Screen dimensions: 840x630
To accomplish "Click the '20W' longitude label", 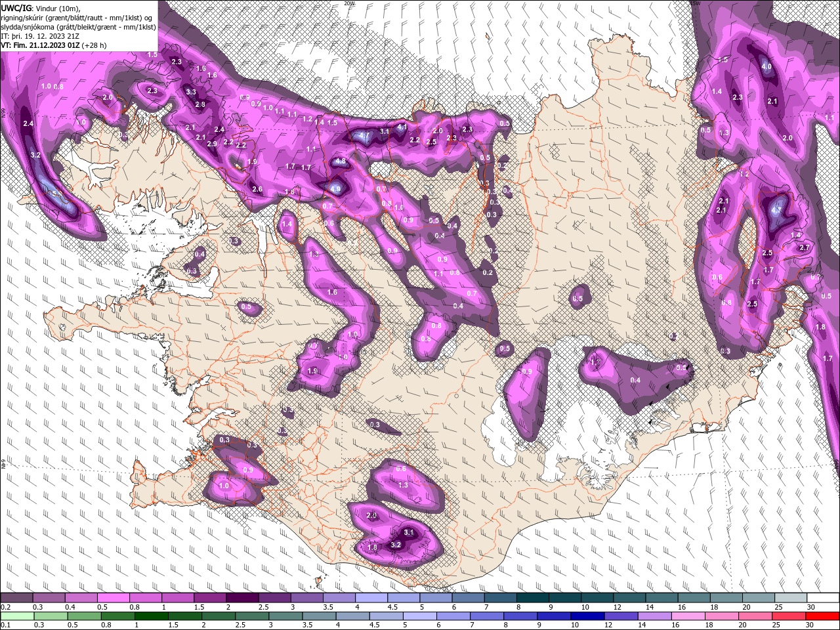I will pos(350,3).
